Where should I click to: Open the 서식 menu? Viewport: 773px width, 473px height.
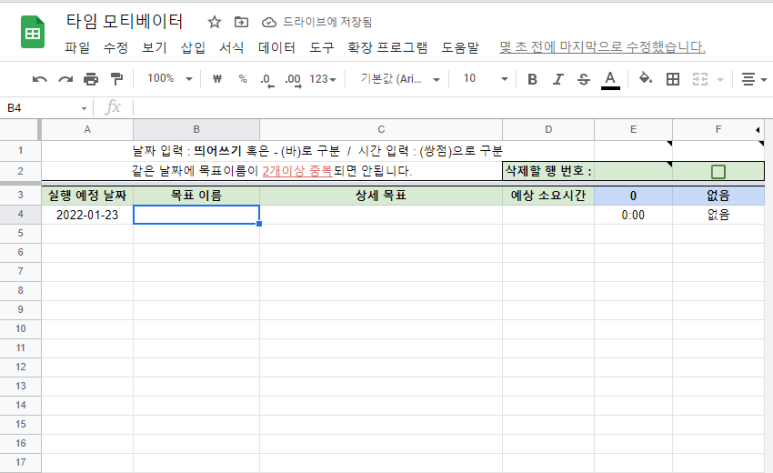point(232,47)
